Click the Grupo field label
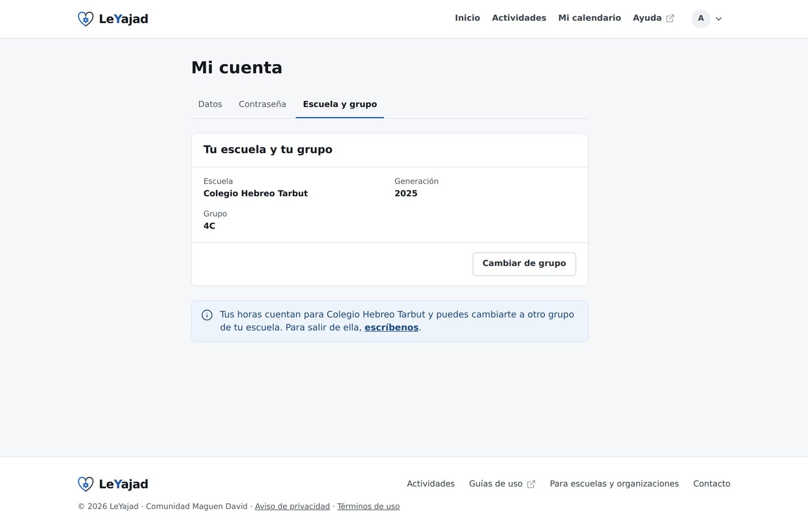808x532 pixels. (215, 214)
